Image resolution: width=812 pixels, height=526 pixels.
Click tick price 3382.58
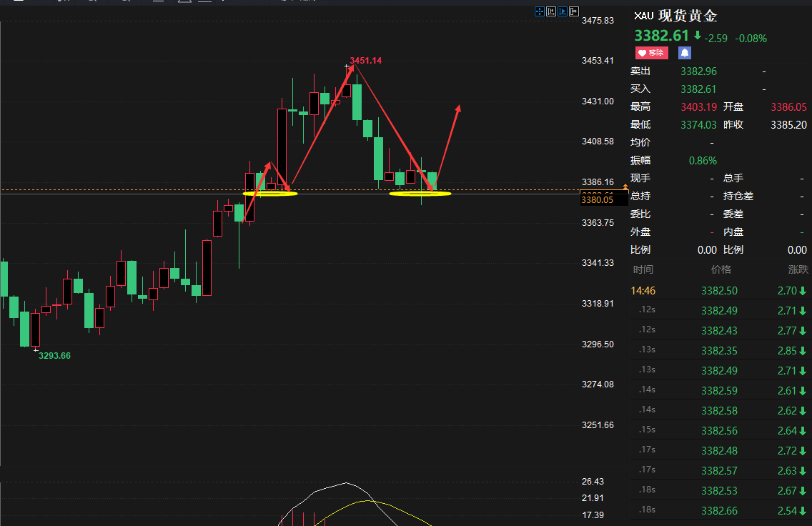tap(719, 411)
